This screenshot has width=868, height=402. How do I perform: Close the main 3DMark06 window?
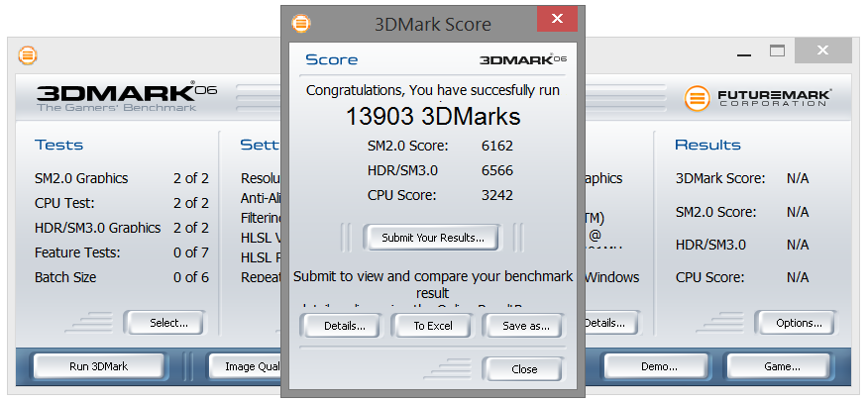pos(822,50)
